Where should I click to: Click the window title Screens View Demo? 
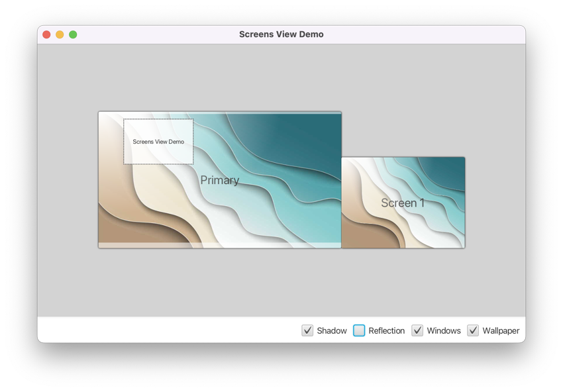[281, 34]
